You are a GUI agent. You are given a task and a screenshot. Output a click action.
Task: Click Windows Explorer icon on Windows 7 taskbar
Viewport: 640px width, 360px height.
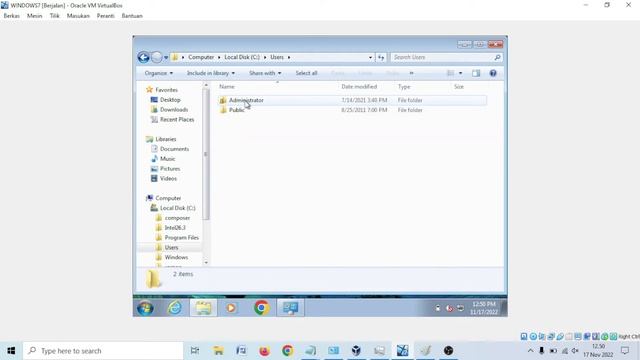coord(203,308)
